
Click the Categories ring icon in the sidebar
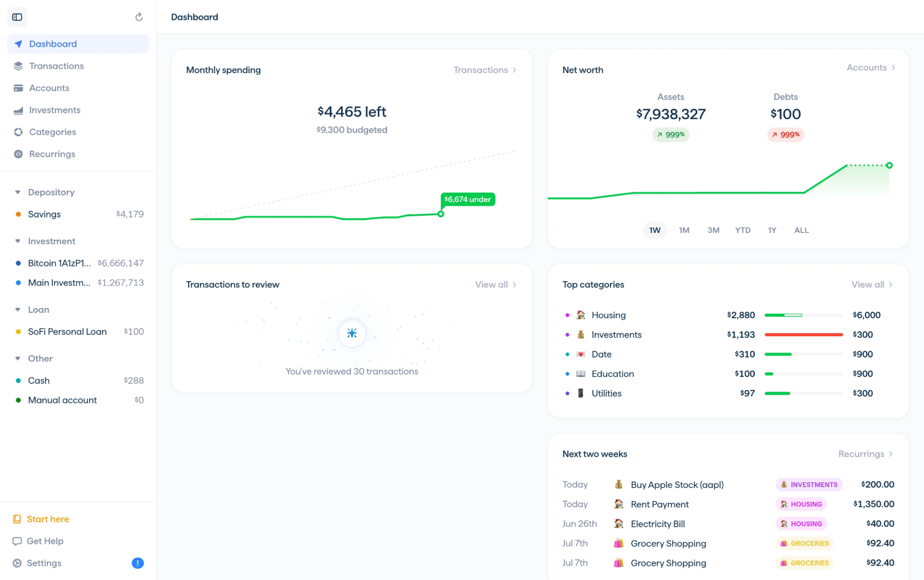(x=18, y=132)
